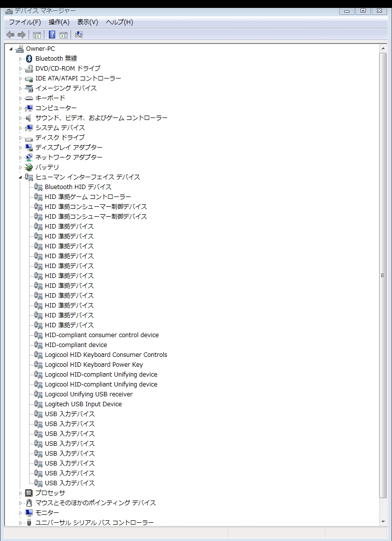Click the プロセッサ chip icon
This screenshot has height=541, width=392.
(29, 493)
